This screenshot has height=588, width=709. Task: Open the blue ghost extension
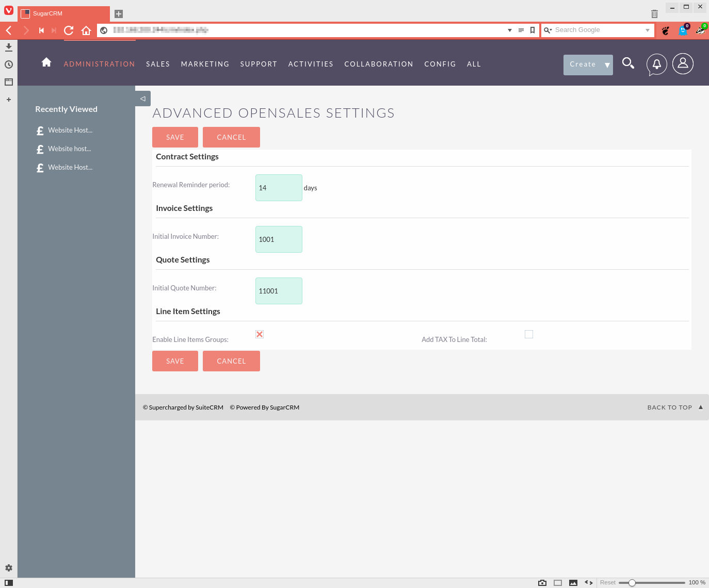(x=683, y=30)
